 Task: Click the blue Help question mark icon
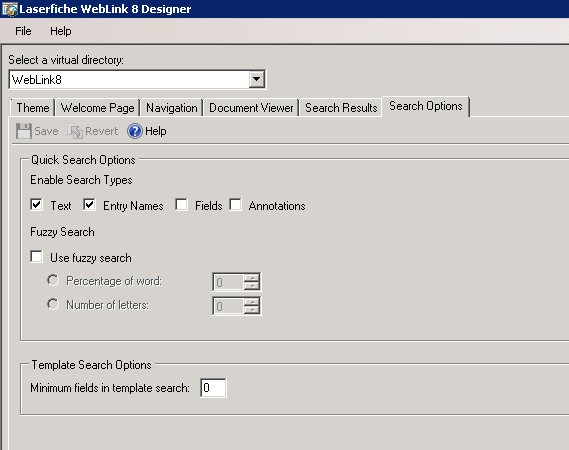[135, 131]
